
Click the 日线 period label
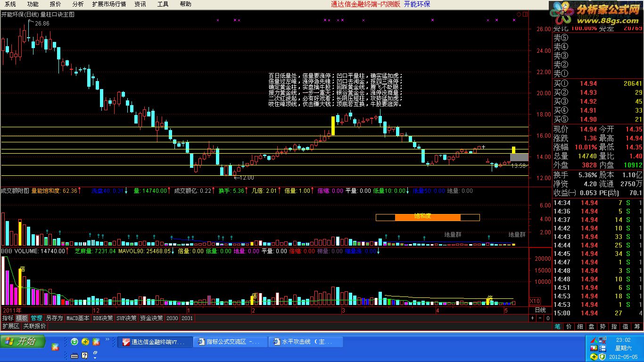(x=540, y=310)
